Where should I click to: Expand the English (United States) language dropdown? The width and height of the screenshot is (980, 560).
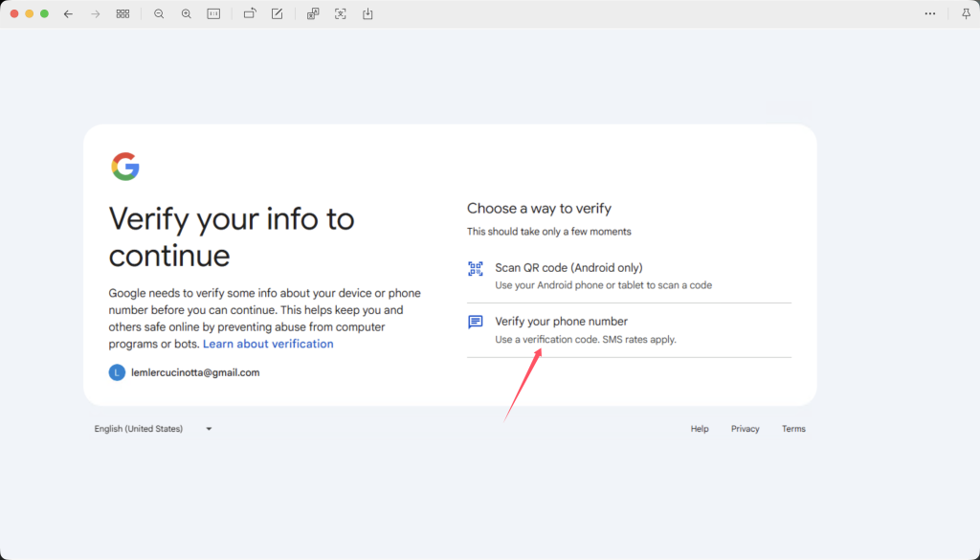click(153, 429)
